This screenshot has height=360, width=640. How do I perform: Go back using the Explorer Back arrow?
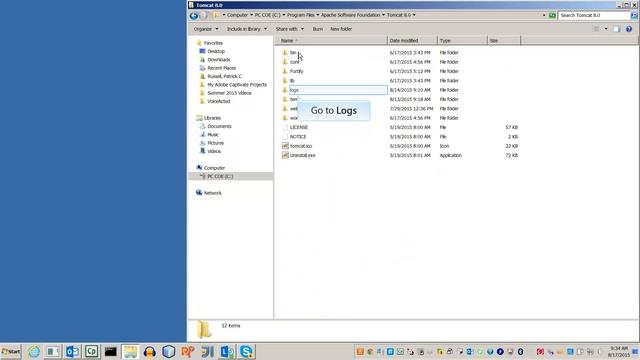pos(194,16)
